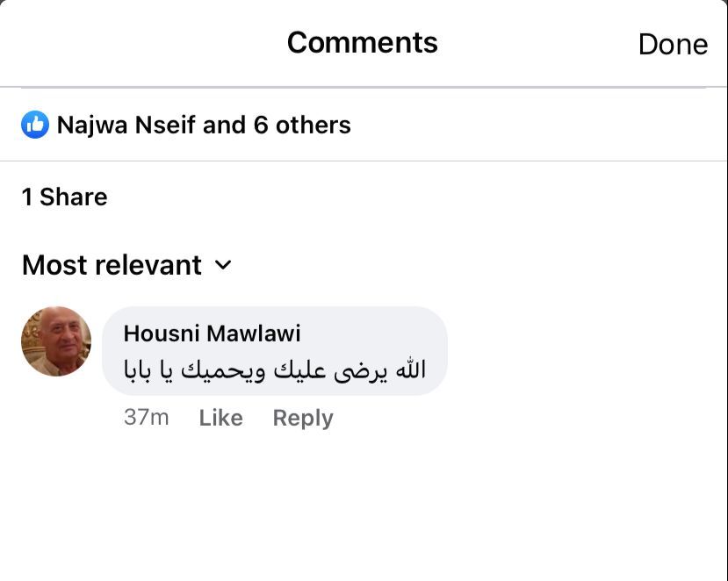Tap Done to close comments

(x=674, y=45)
